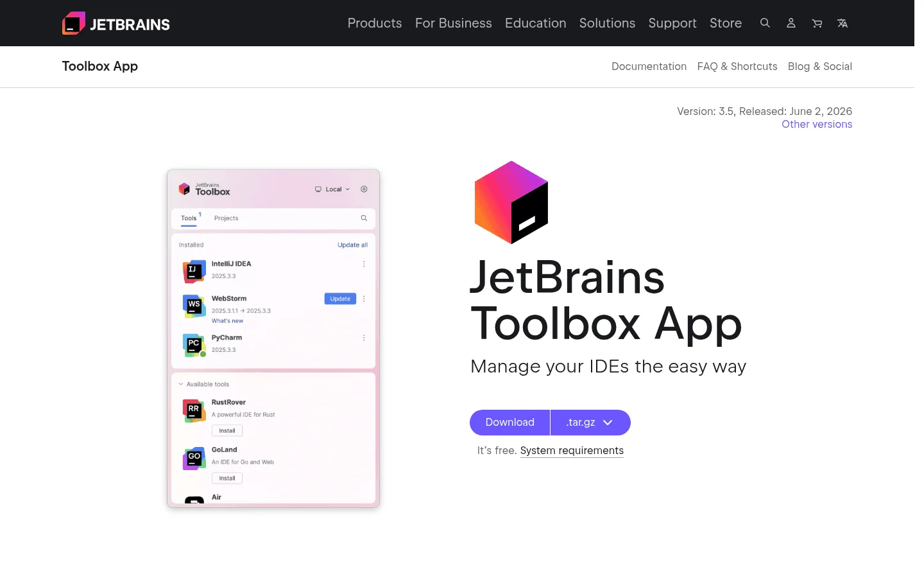Viewport: 924px width, 578px height.
Task: Open the account profile icon
Action: click(x=791, y=23)
